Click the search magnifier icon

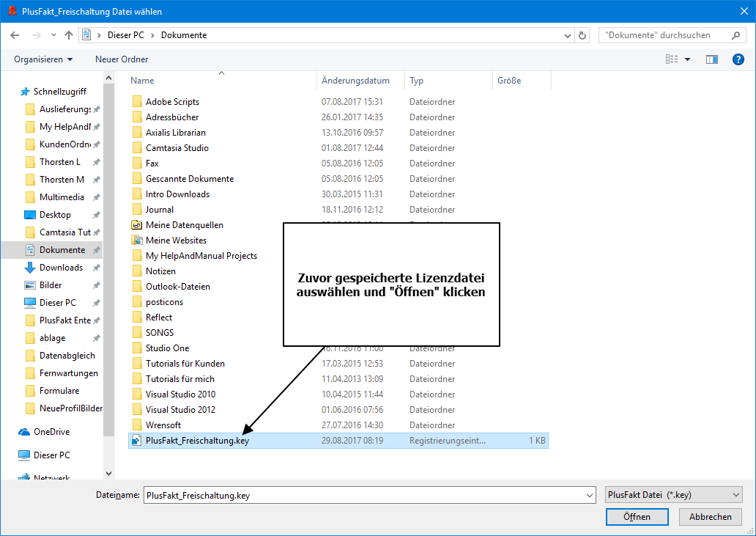coord(735,35)
